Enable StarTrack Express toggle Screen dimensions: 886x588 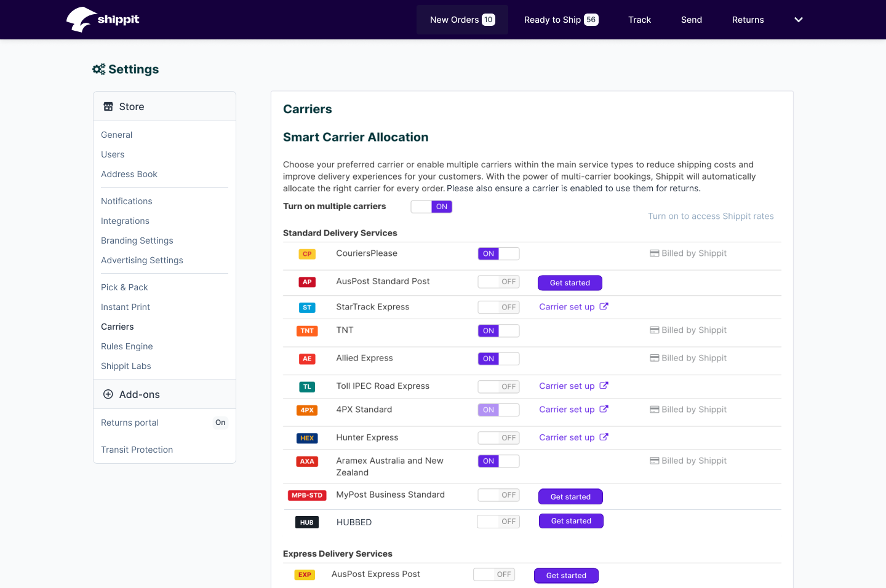(x=498, y=307)
